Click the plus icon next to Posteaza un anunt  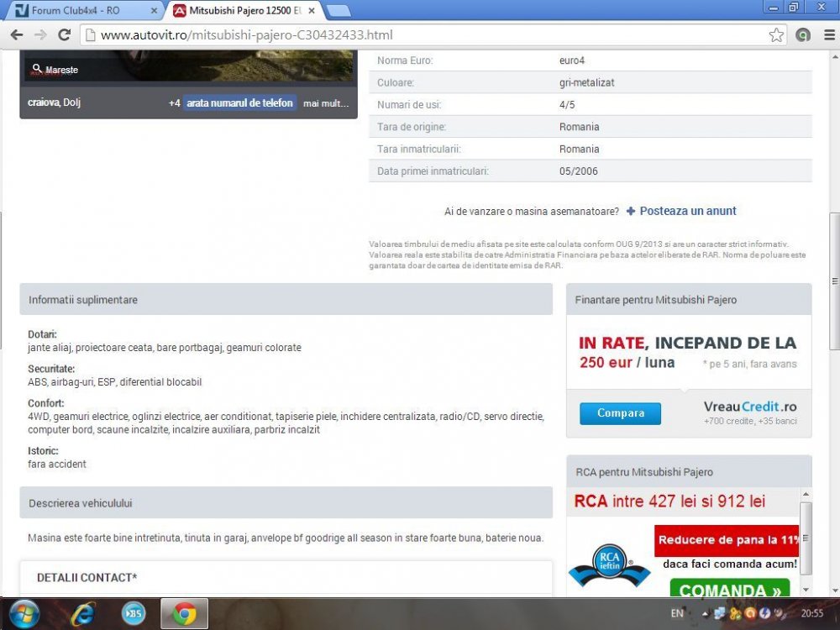click(631, 211)
